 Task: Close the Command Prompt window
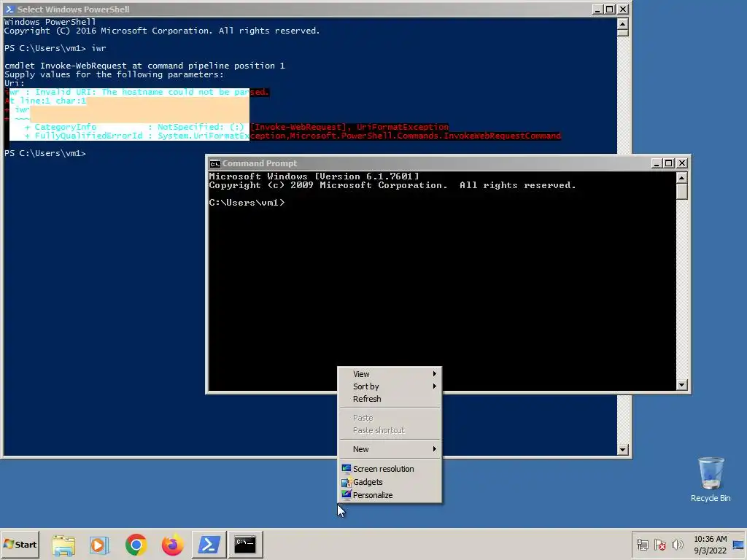coord(682,163)
